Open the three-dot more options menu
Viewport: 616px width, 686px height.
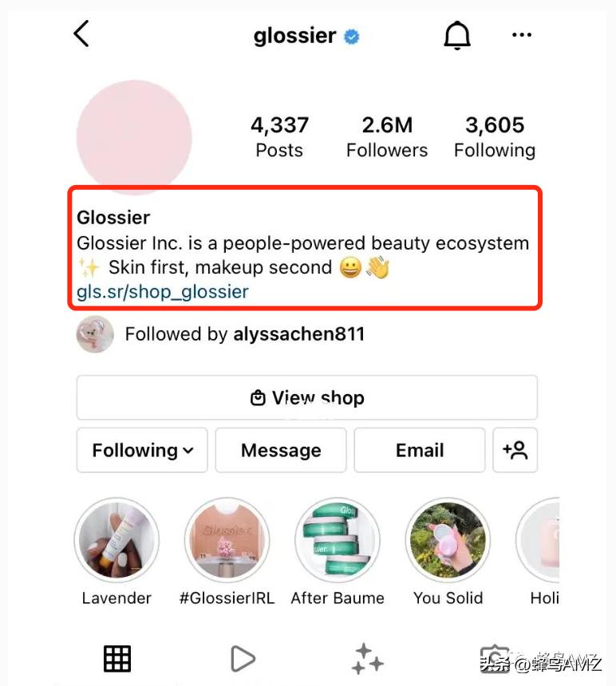click(x=522, y=35)
